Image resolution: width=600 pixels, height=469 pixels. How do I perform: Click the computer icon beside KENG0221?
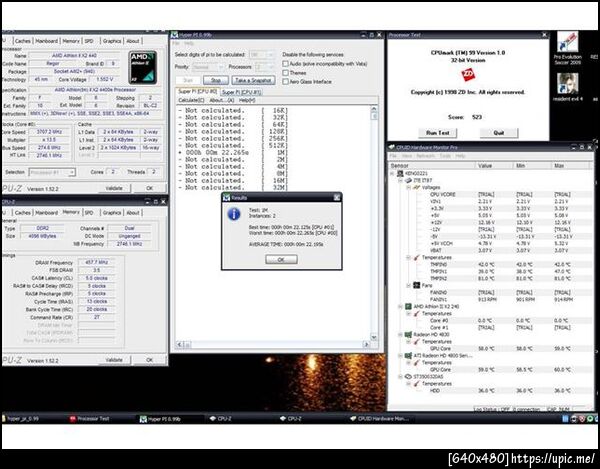[400, 173]
